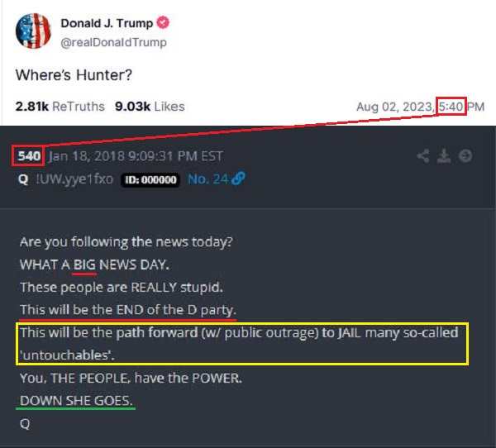View the 9.03k Likes list

tap(150, 107)
